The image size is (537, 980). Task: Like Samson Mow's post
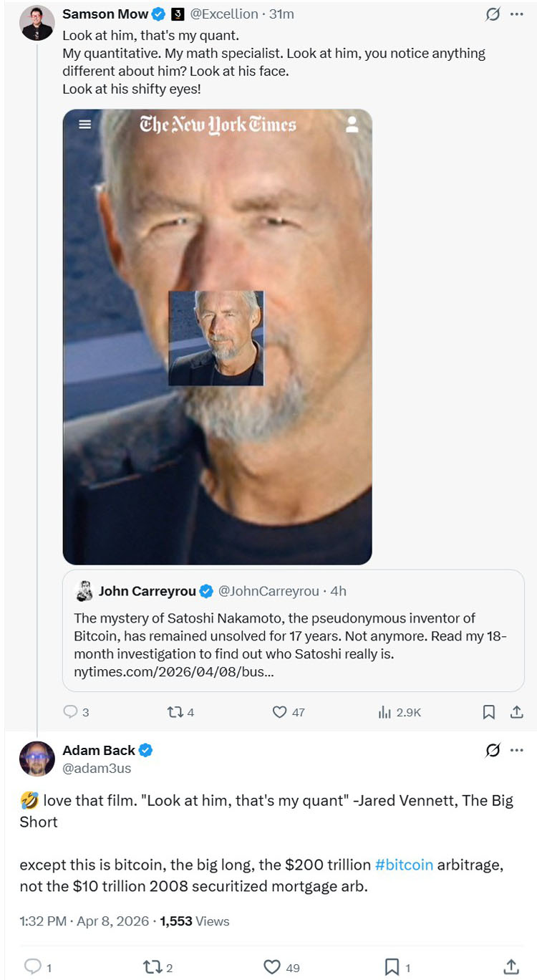(x=280, y=712)
